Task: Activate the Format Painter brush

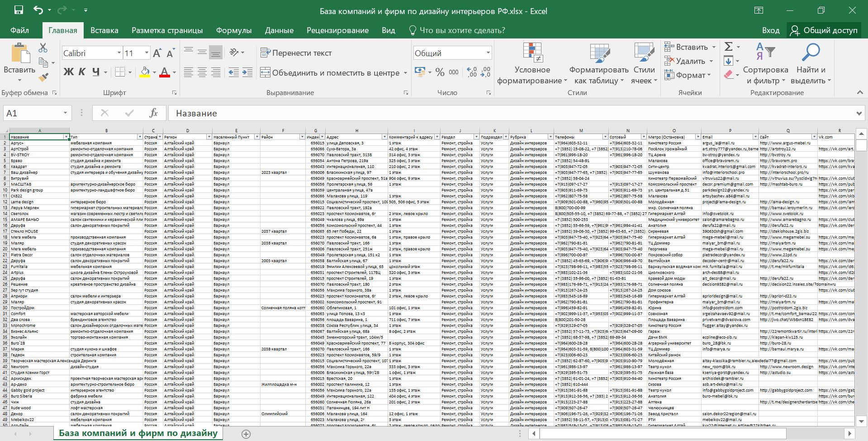Action: tap(43, 77)
